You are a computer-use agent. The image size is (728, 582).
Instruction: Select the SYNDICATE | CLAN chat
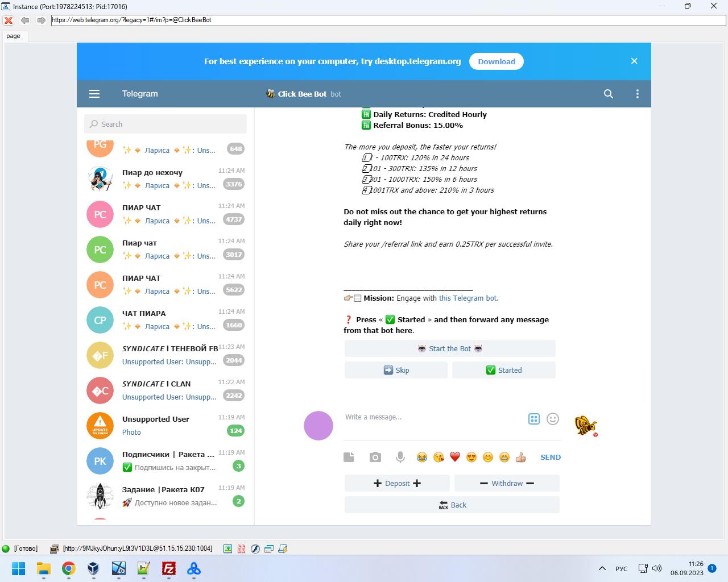tap(166, 390)
